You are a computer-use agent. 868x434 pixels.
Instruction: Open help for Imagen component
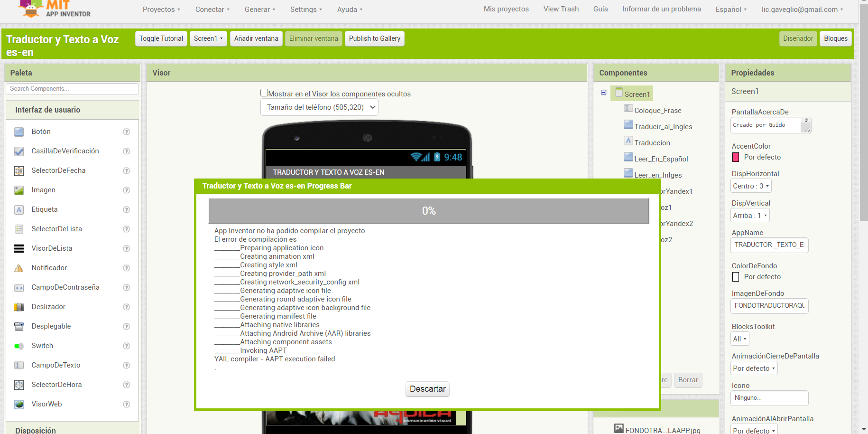point(127,190)
